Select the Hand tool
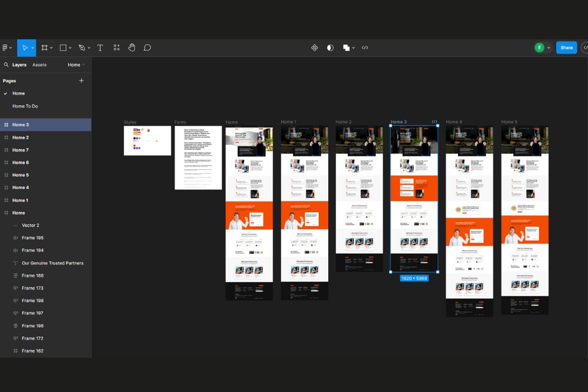 click(x=132, y=48)
